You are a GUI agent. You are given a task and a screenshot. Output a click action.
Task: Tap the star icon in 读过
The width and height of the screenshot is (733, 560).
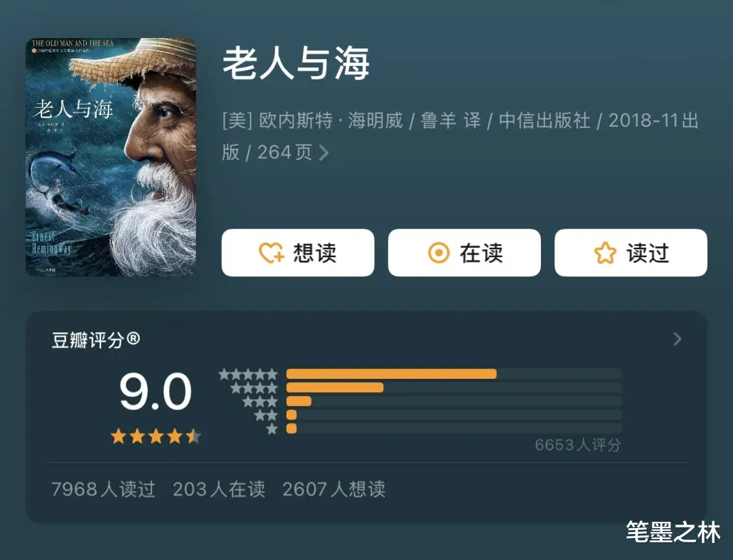[x=605, y=253]
